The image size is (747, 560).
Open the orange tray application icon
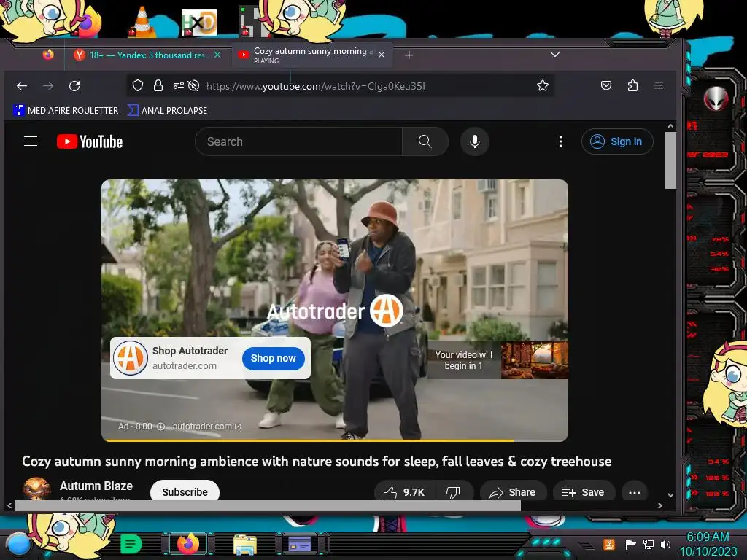click(609, 544)
